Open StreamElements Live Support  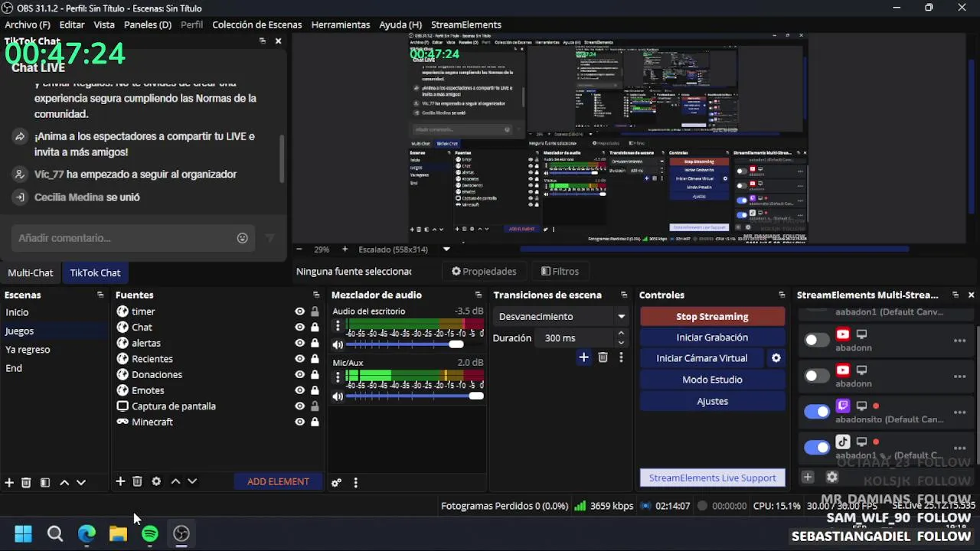(712, 478)
